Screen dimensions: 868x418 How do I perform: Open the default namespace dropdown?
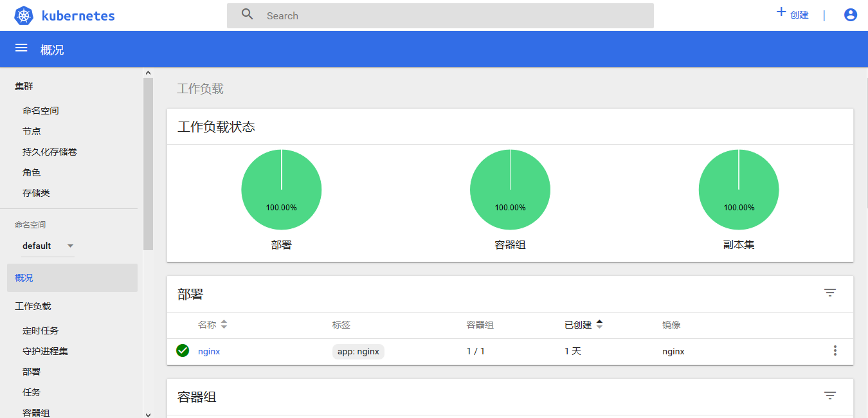click(48, 246)
